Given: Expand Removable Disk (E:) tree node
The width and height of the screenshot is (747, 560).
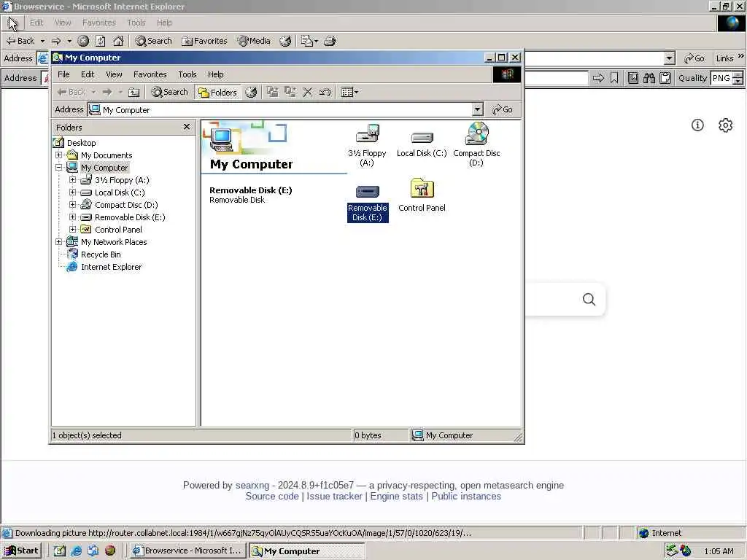Looking at the screenshot, I should (x=72, y=217).
